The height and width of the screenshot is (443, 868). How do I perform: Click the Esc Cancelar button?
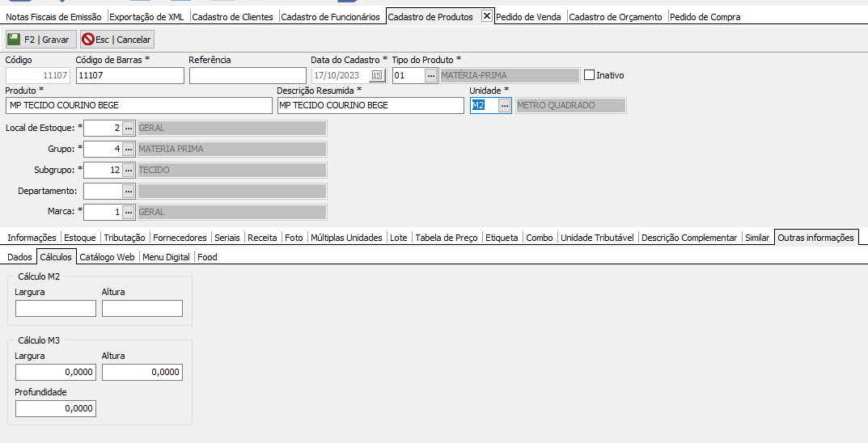point(116,39)
